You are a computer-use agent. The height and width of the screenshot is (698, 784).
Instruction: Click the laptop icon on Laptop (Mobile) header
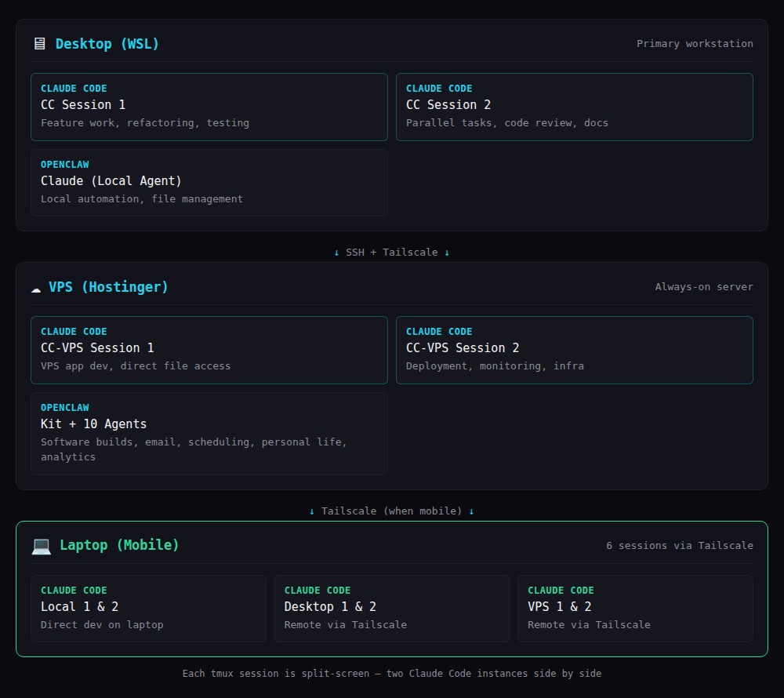pos(39,544)
